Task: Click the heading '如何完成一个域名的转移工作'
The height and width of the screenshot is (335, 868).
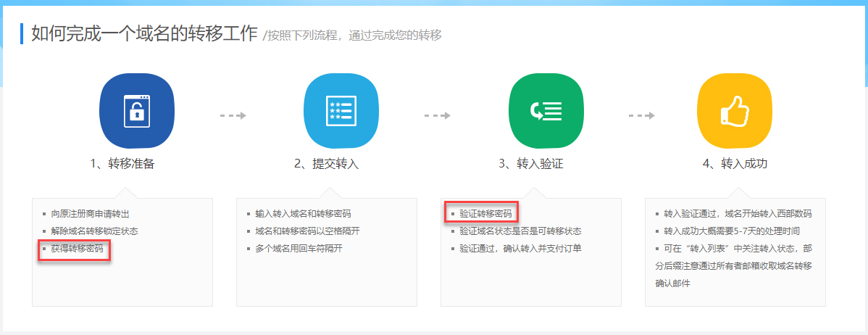Action: pos(144,34)
